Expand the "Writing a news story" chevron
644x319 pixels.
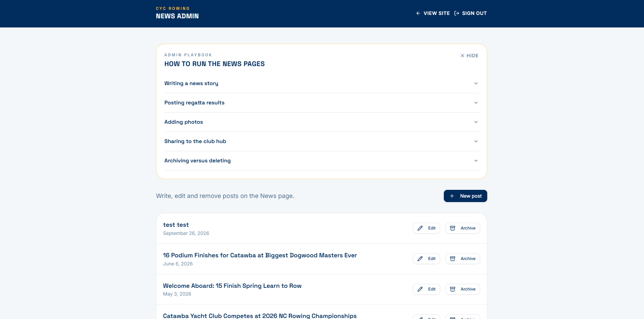tap(476, 83)
